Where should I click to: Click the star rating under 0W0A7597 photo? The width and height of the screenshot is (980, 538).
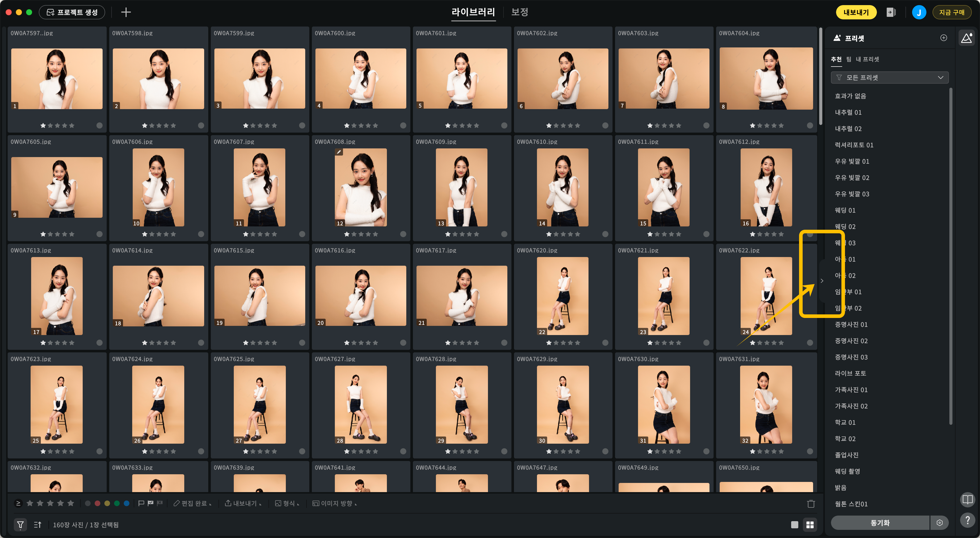pos(57,125)
